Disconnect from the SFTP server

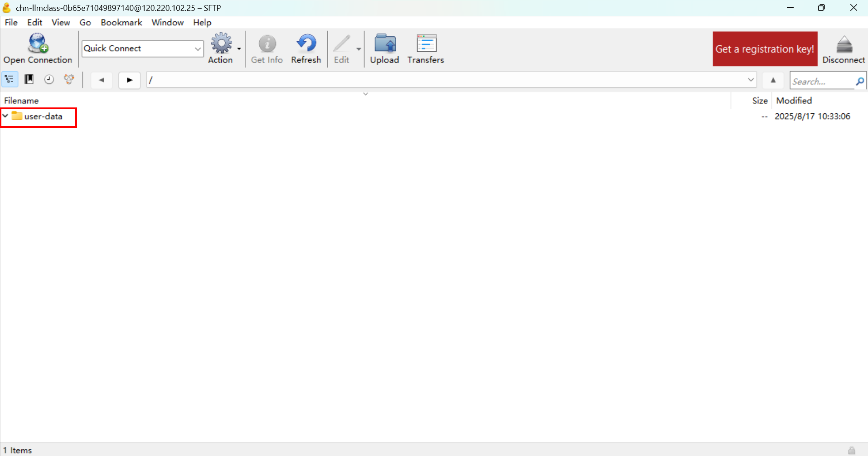844,44
